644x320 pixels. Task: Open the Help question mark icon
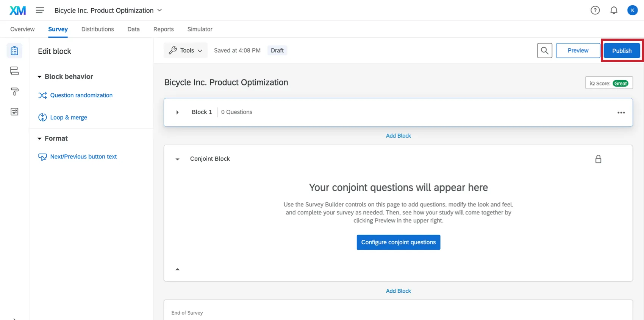(595, 10)
